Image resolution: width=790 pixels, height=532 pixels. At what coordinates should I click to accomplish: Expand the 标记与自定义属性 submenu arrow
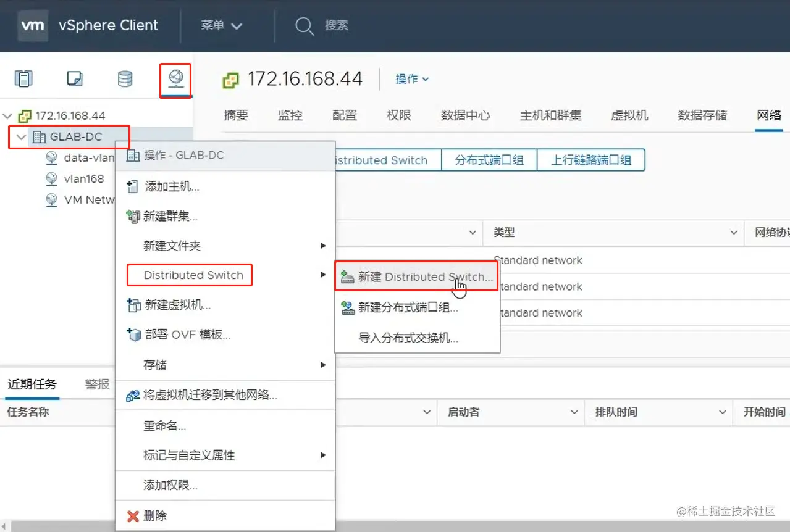(323, 455)
